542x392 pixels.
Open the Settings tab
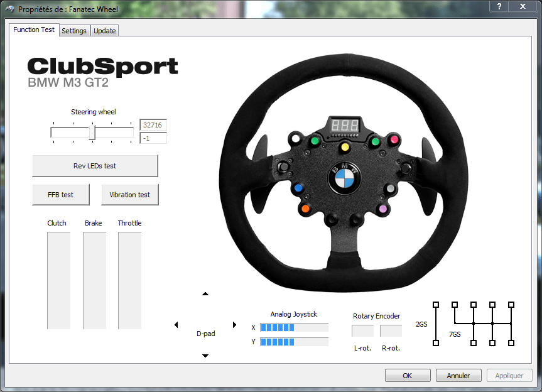pyautogui.click(x=74, y=31)
